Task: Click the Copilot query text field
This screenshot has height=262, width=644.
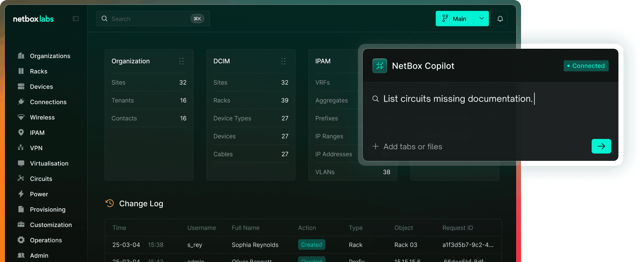Action: pyautogui.click(x=458, y=99)
